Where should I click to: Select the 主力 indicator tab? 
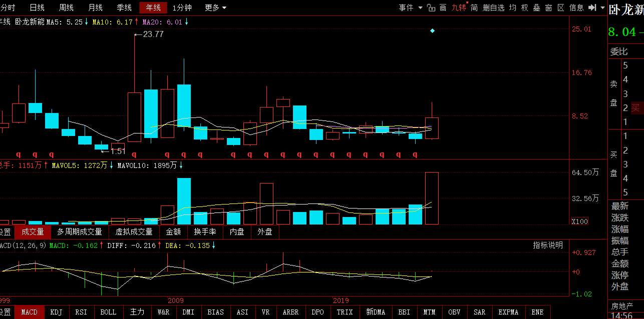pyautogui.click(x=137, y=312)
